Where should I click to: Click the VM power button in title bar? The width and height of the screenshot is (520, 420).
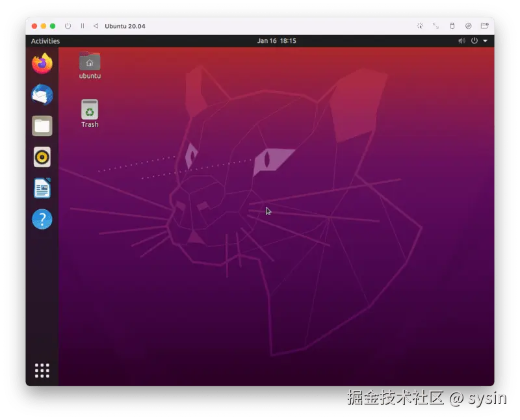pos(68,26)
